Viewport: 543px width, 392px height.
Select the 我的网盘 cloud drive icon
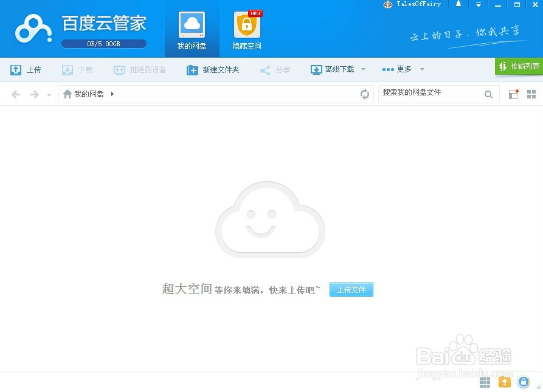[192, 29]
